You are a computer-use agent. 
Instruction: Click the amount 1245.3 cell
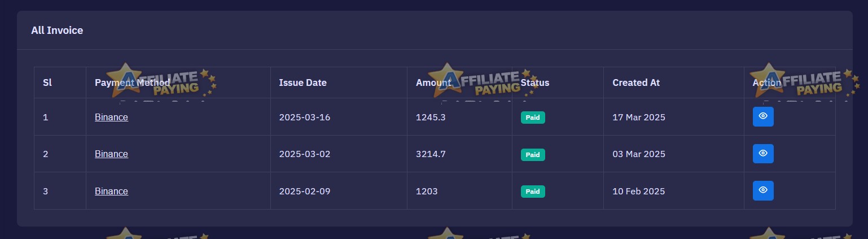click(x=431, y=117)
